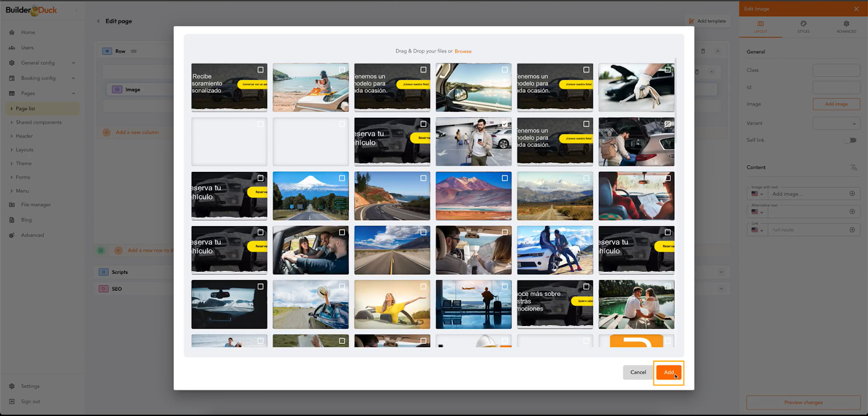Click the Blog icon in sidebar
This screenshot has height=416, width=868.
12,220
